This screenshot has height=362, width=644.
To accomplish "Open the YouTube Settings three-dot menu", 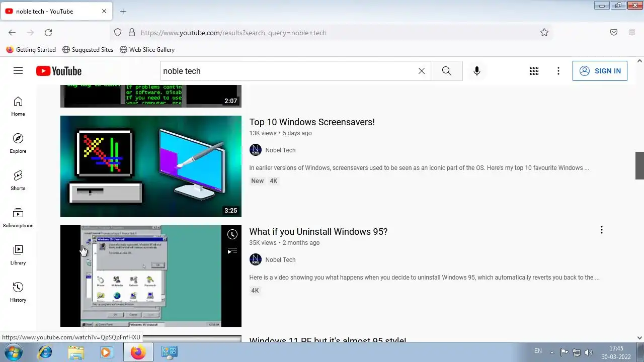I will click(558, 71).
